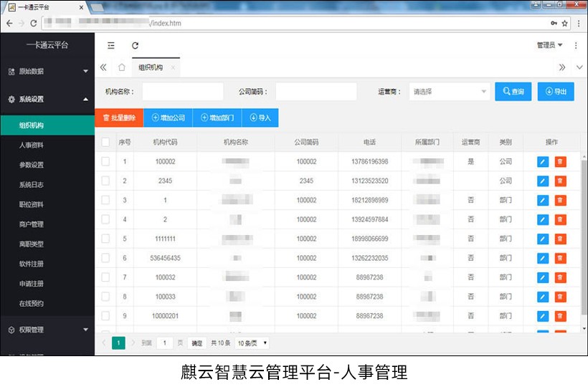The width and height of the screenshot is (588, 387).
Task: Click the home tab icon
Action: coord(121,67)
